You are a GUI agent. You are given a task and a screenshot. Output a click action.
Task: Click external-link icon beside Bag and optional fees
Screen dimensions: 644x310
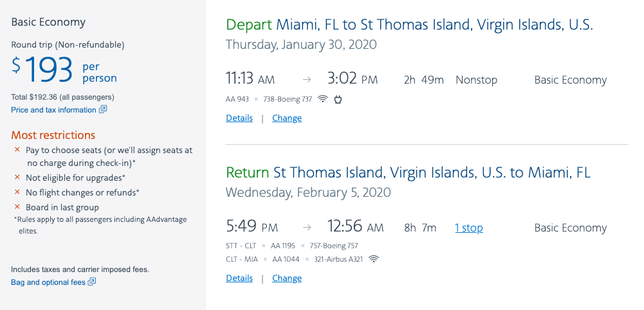92,282
